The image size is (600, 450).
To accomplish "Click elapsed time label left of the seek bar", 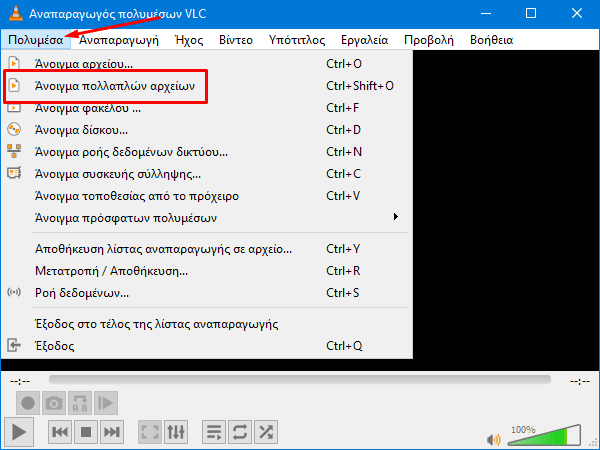I will click(20, 381).
